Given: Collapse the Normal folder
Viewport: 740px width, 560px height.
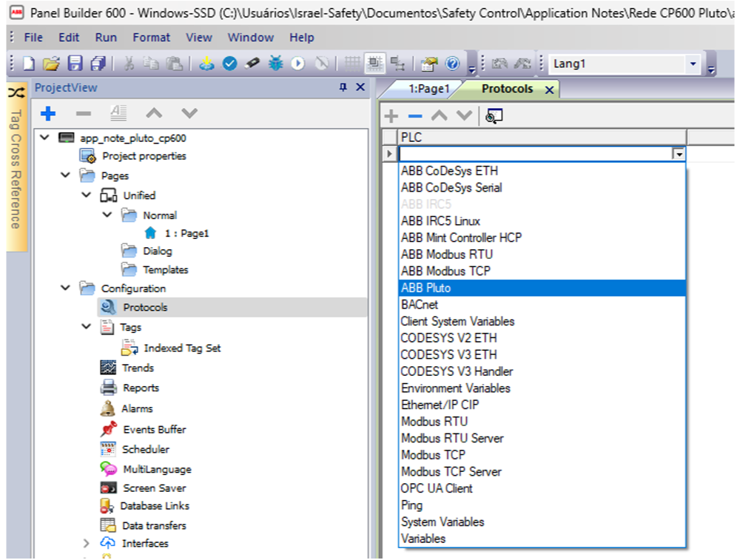Looking at the screenshot, I should pos(107,215).
